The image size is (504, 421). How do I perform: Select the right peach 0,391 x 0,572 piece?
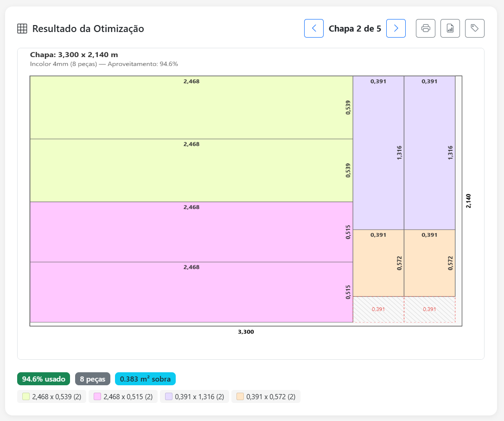coord(430,263)
